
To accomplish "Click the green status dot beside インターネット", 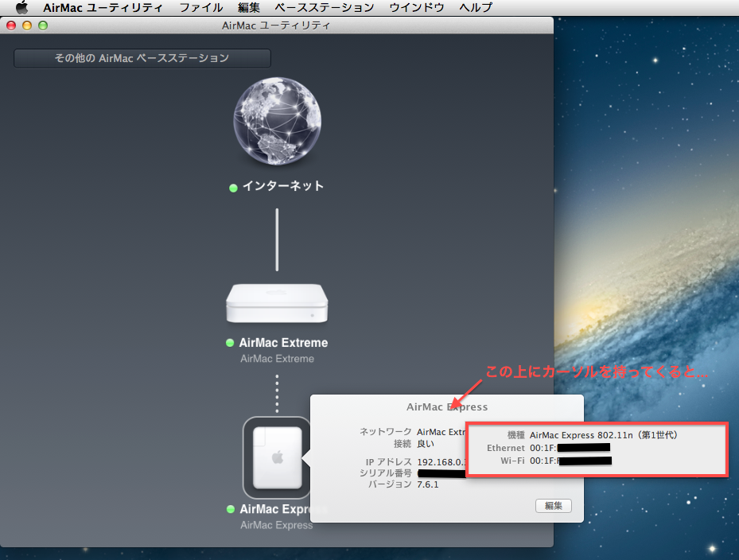I will pyautogui.click(x=233, y=188).
